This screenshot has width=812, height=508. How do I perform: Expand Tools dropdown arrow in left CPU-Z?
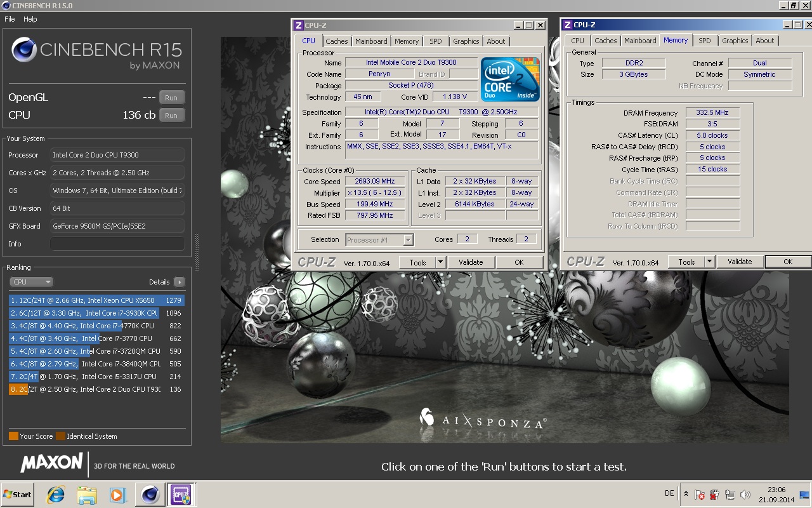pos(440,262)
